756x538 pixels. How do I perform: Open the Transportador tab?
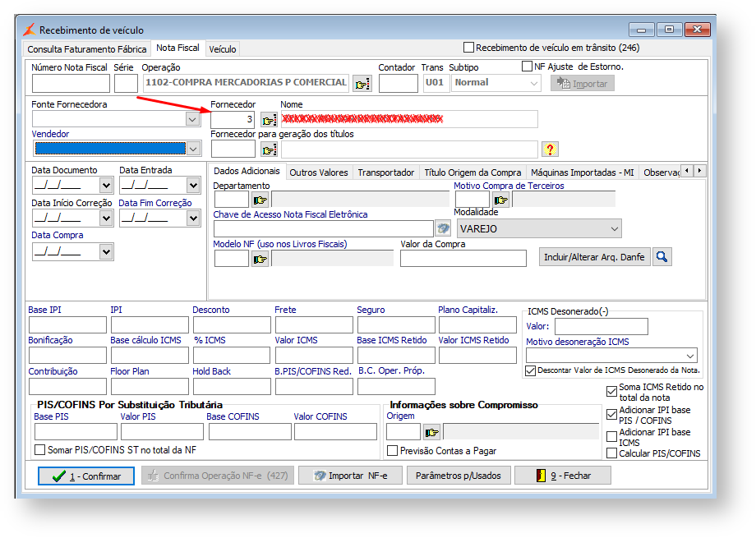[385, 172]
